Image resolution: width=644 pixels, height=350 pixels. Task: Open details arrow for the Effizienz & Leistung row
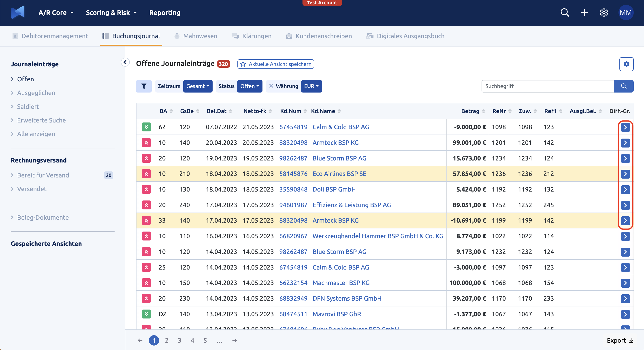[625, 205]
